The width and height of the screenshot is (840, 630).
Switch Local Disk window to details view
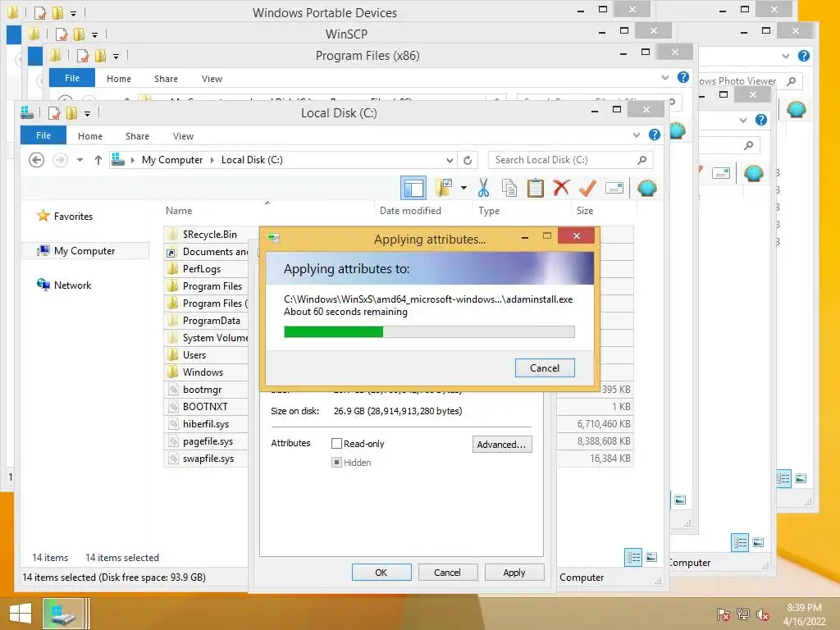633,558
